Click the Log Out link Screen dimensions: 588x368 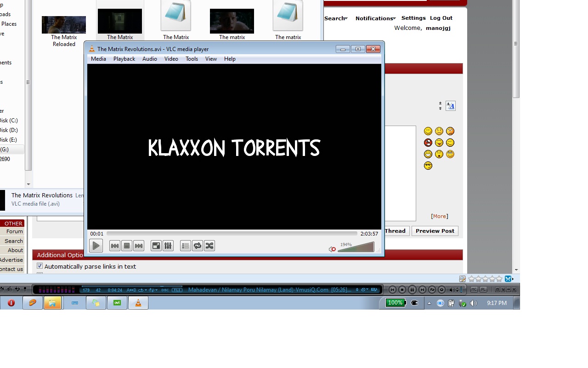[441, 18]
